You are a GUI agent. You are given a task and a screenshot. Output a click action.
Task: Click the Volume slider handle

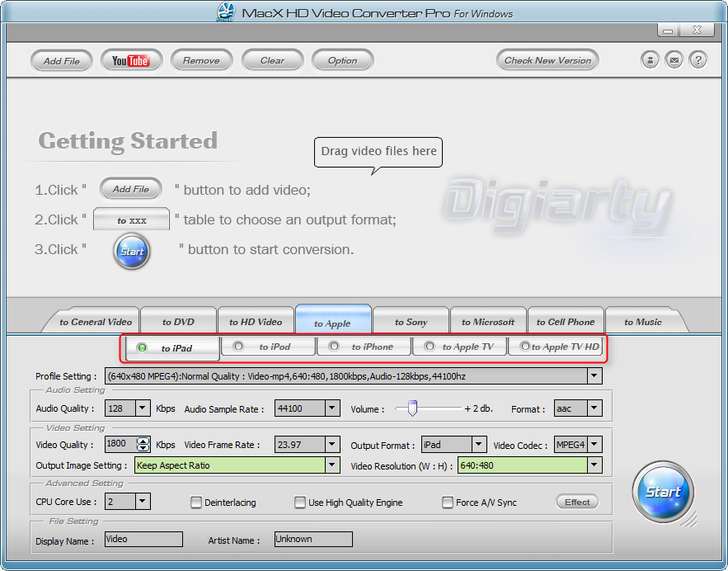[x=412, y=408]
